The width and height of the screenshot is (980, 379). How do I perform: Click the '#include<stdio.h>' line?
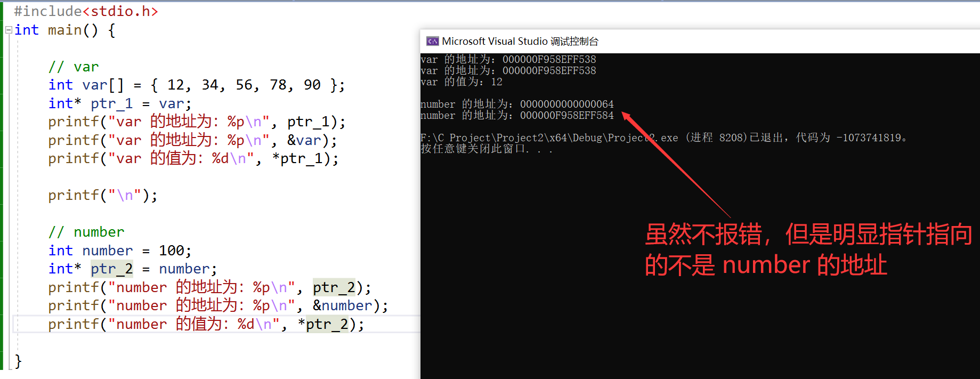pyautogui.click(x=86, y=11)
